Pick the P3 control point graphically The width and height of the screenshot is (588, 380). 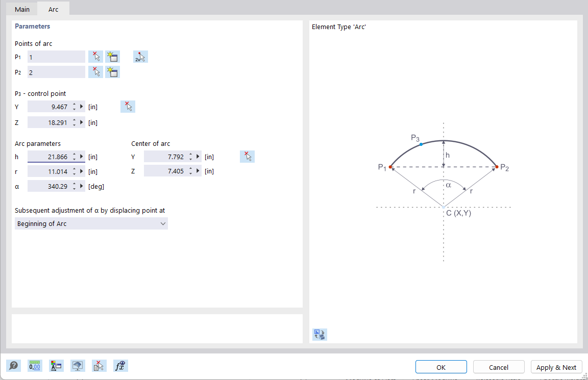tap(128, 106)
